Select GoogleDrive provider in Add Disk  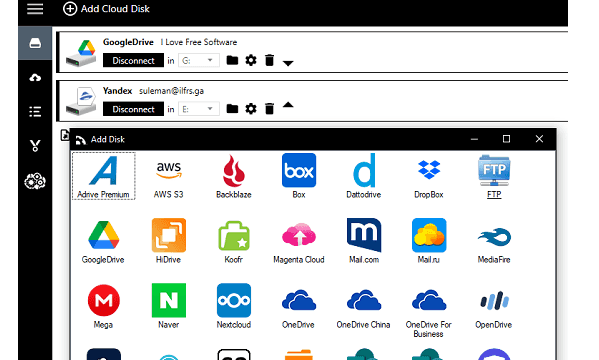103,241
